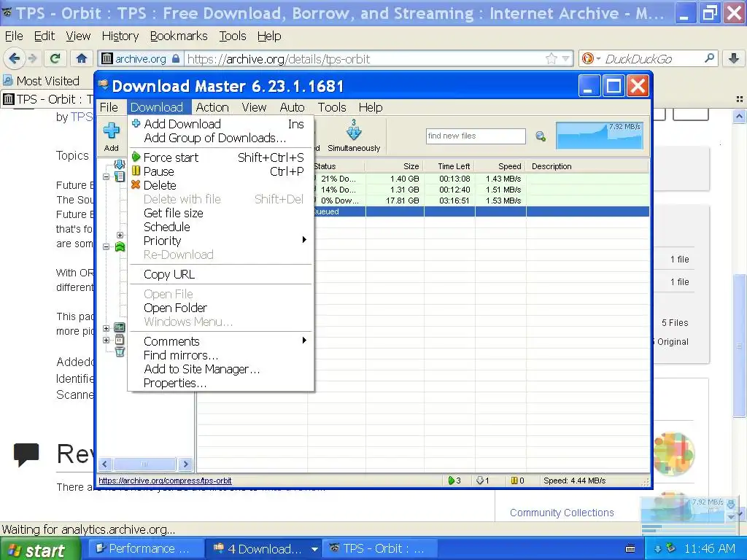Screen dimensions: 747x560
Task: Click the reviews speech bubble icon on webpage
Action: click(x=26, y=454)
